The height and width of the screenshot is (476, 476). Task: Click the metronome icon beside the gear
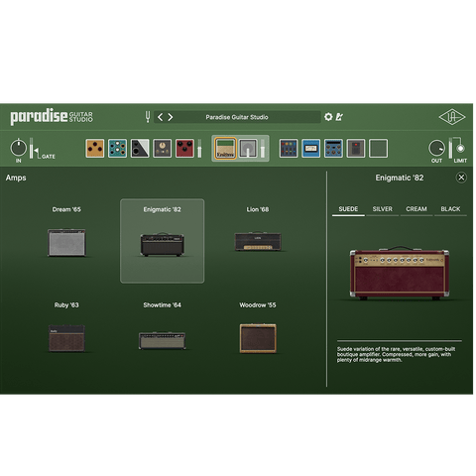339,117
